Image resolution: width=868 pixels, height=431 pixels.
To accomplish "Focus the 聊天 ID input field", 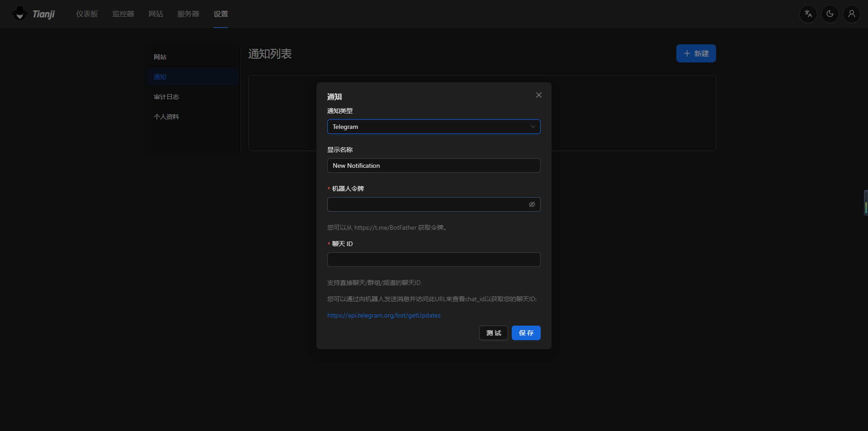I will 433,260.
